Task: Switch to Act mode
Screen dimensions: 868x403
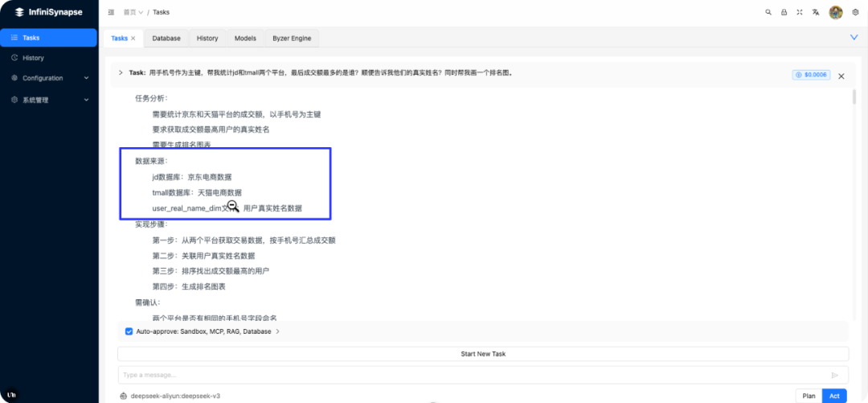Action: point(835,396)
